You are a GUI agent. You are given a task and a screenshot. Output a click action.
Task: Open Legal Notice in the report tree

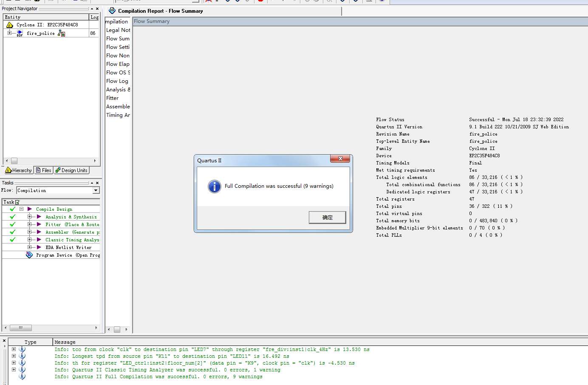(118, 30)
